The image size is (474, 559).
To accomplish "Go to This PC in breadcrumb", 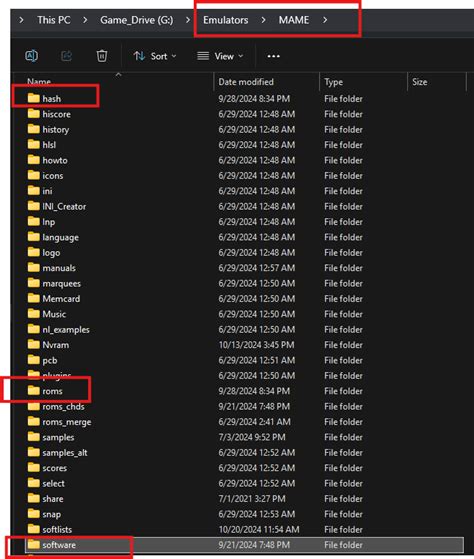I will point(54,20).
